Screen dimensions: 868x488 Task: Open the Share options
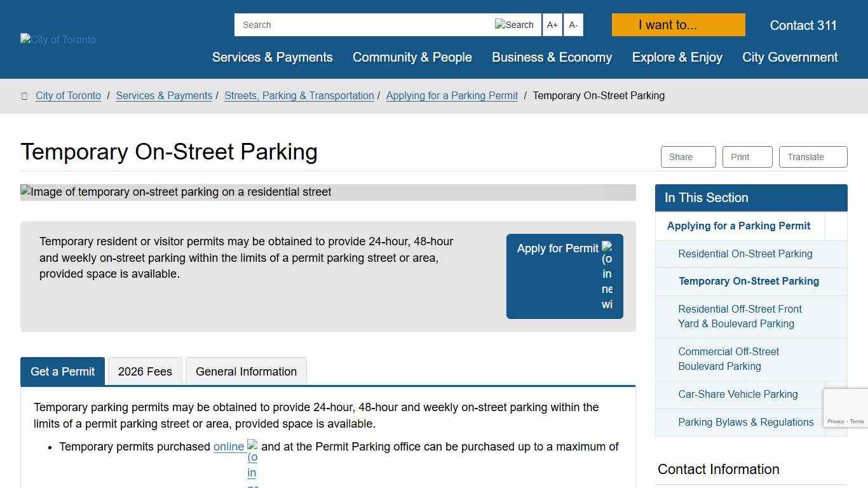pos(687,156)
